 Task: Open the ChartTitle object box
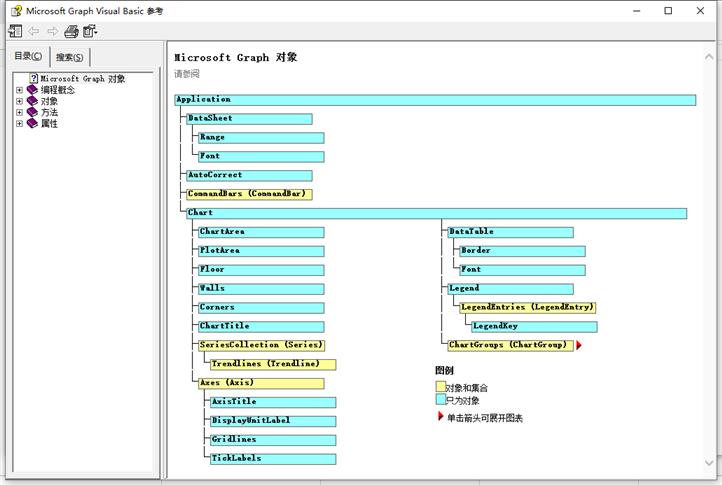pos(261,327)
